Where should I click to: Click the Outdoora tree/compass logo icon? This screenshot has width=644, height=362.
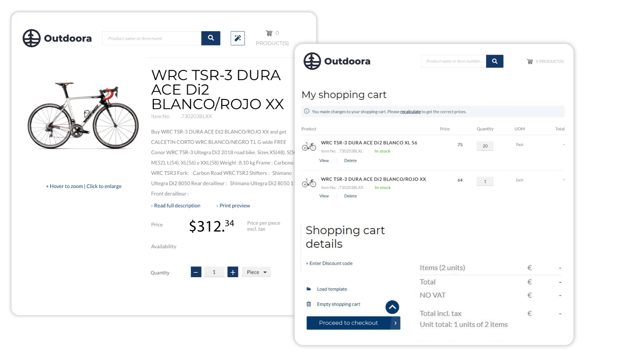click(32, 38)
